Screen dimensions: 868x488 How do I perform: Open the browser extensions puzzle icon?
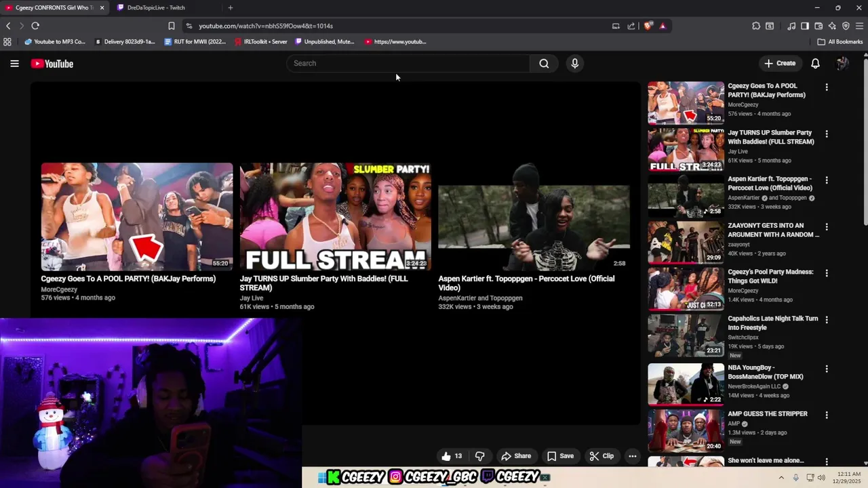tap(756, 26)
